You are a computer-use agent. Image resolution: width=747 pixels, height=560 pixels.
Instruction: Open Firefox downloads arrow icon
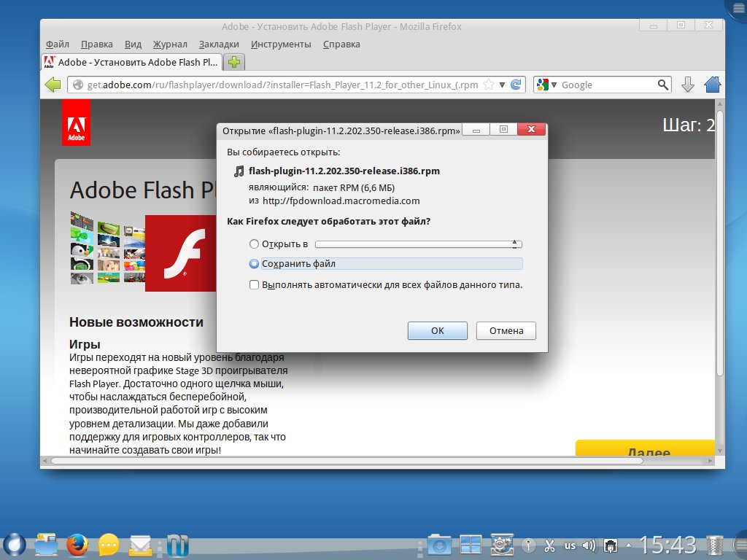[687, 85]
